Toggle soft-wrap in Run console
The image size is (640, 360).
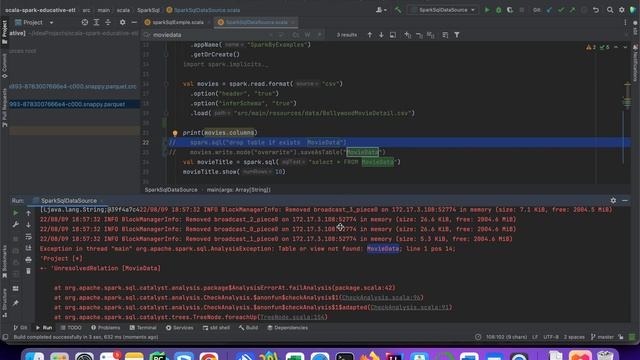point(28,236)
